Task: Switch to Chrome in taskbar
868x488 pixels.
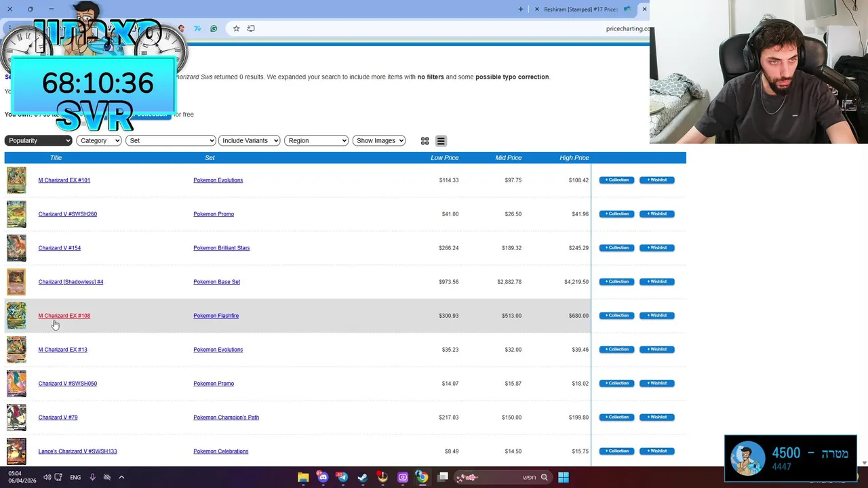Action: [x=422, y=477]
